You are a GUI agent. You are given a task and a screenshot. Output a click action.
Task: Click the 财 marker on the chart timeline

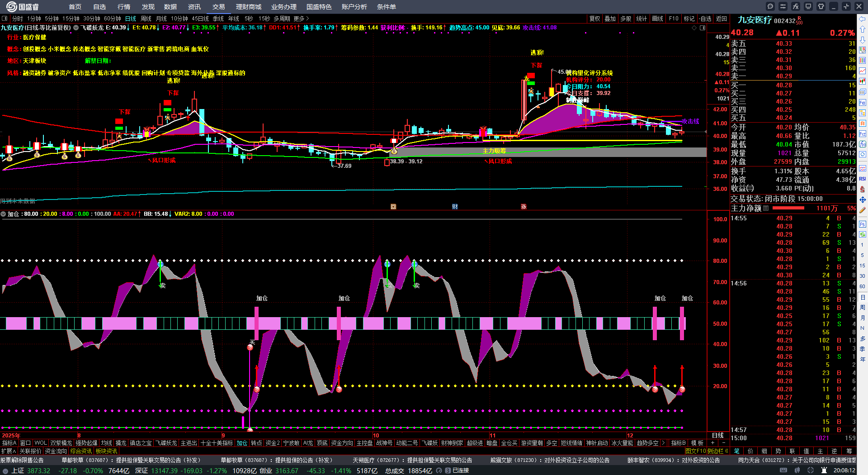455,207
